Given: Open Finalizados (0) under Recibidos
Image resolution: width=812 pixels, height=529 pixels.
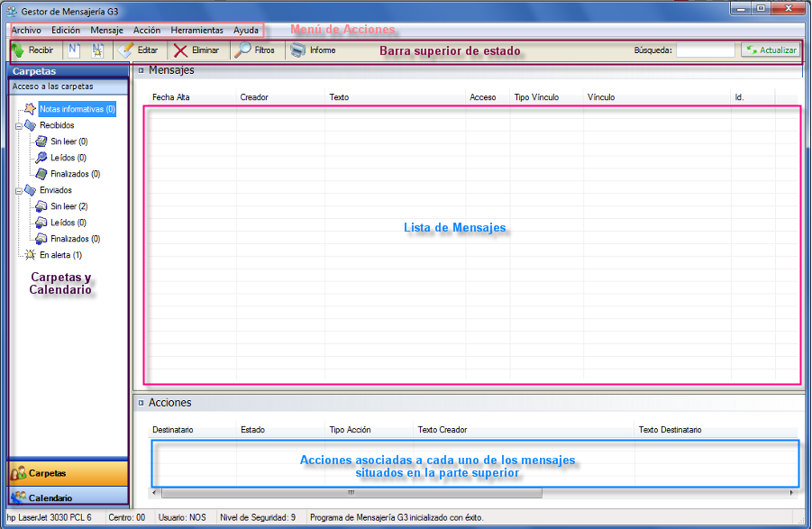Looking at the screenshot, I should point(75,174).
